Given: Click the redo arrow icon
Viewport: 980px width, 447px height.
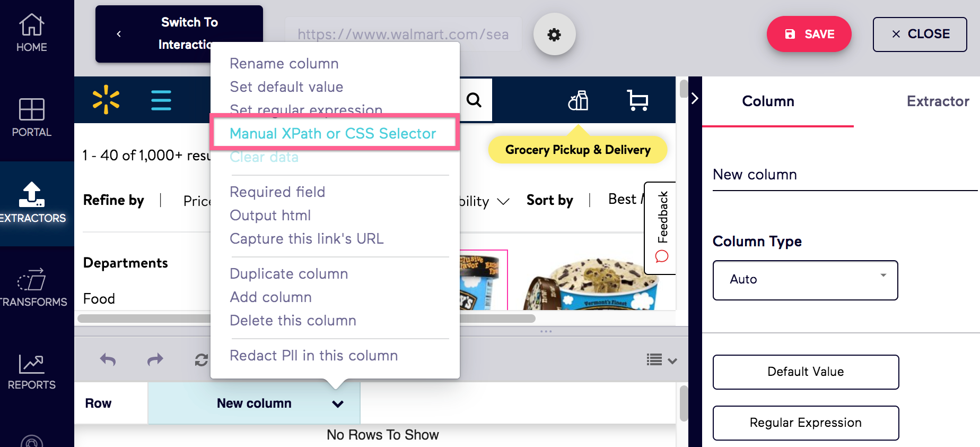Looking at the screenshot, I should (x=155, y=360).
